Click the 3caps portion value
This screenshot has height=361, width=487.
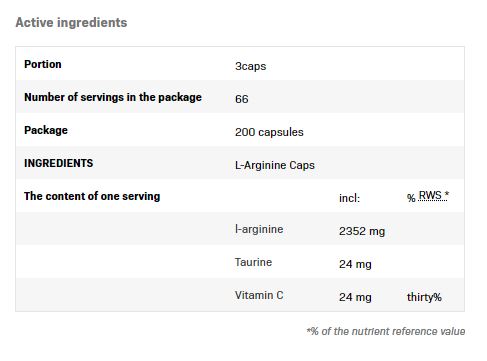251,66
